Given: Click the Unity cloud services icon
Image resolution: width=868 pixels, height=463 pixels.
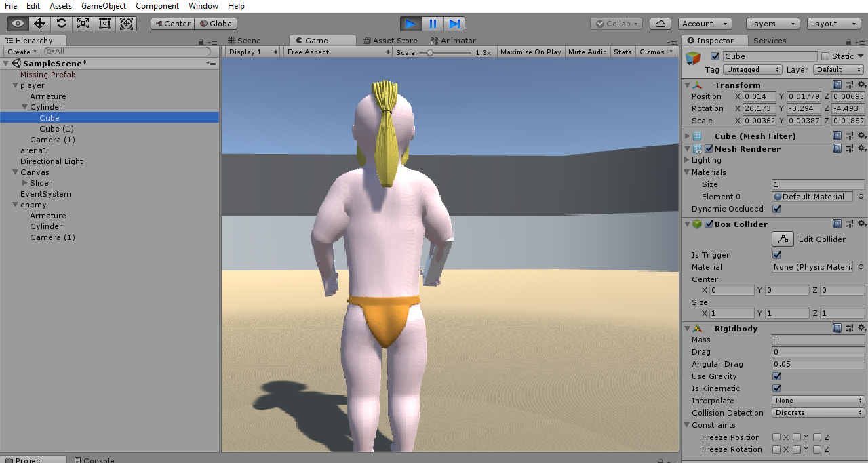Looking at the screenshot, I should click(x=660, y=23).
